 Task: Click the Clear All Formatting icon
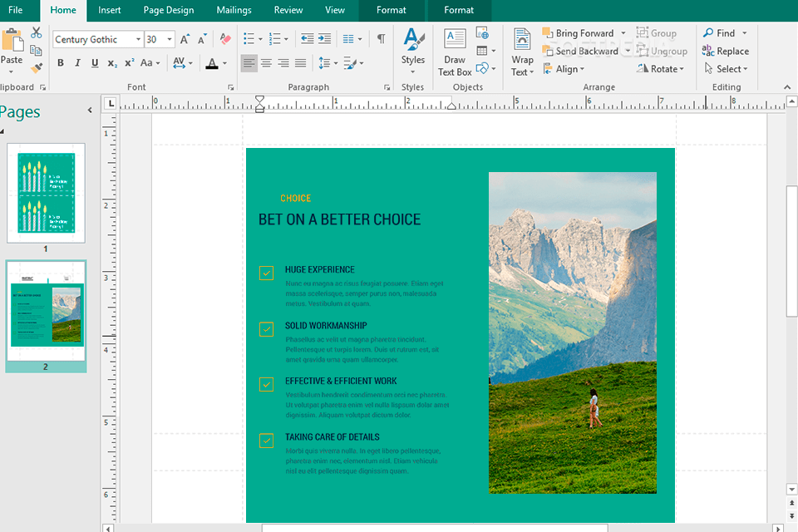(224, 38)
